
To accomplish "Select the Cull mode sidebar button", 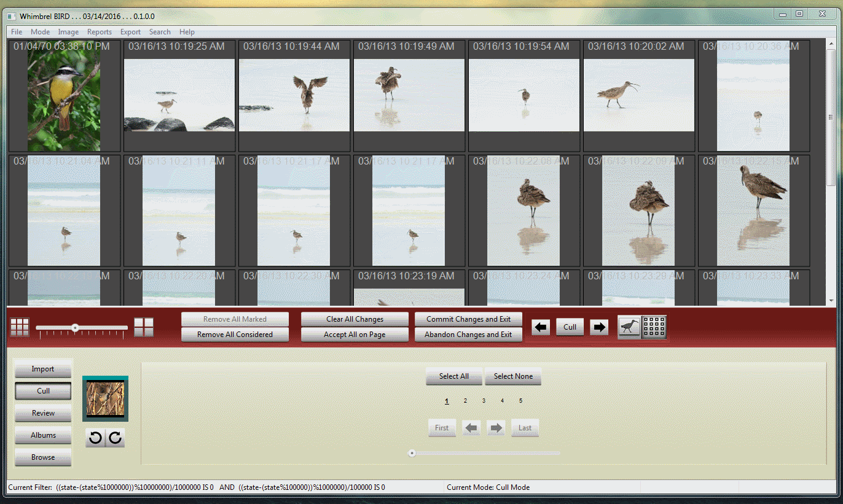I will click(x=43, y=391).
